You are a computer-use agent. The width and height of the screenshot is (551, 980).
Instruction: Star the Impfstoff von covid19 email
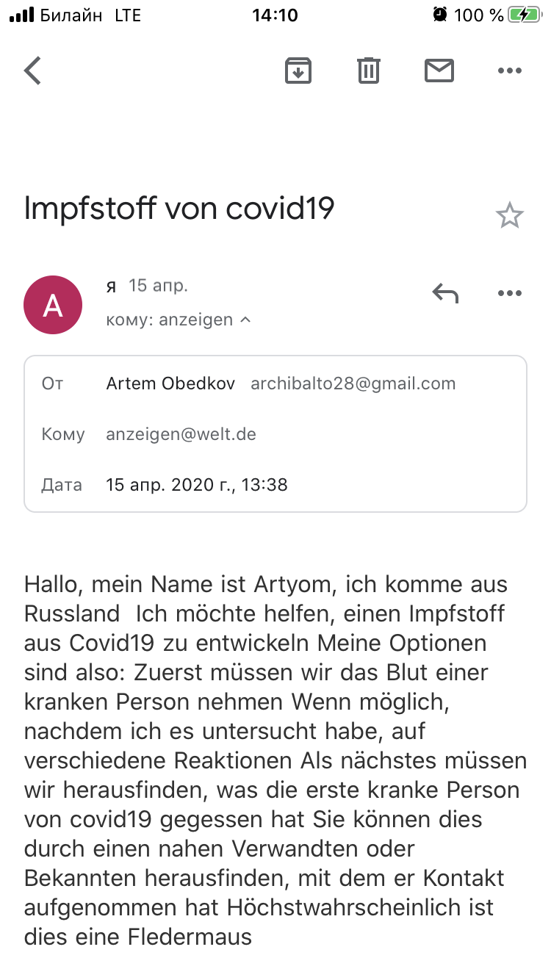pyautogui.click(x=509, y=215)
